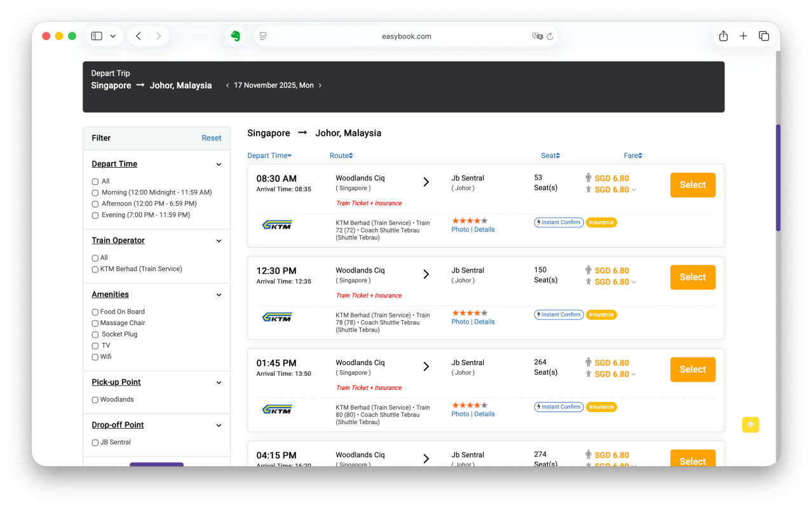Open the Safari share icon
Viewport: 812px width, 508px height.
723,36
